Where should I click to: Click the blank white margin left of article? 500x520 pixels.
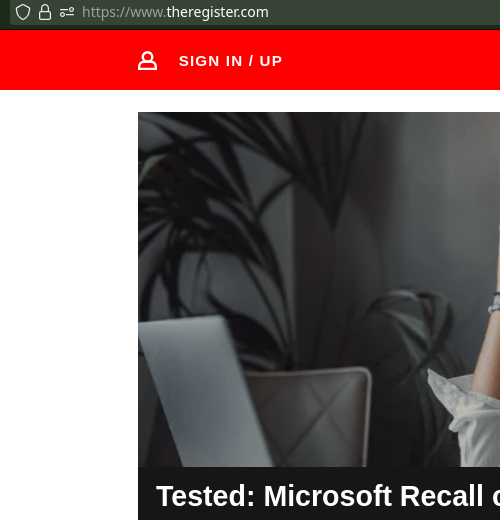click(68, 300)
